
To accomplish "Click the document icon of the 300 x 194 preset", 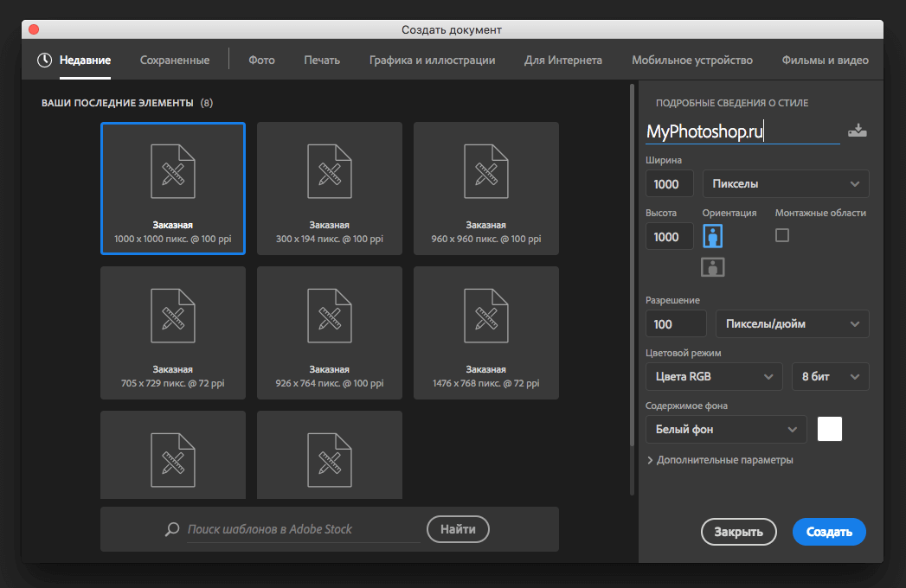I will (x=330, y=169).
